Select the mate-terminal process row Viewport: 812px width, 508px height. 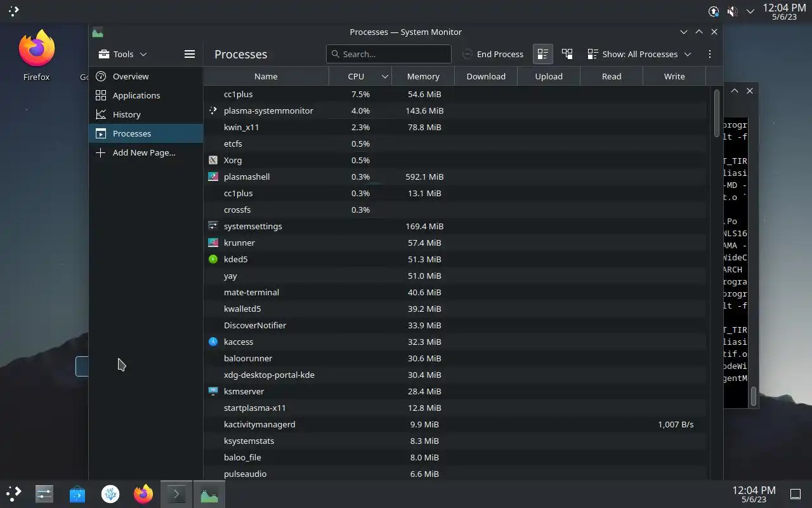coord(454,292)
